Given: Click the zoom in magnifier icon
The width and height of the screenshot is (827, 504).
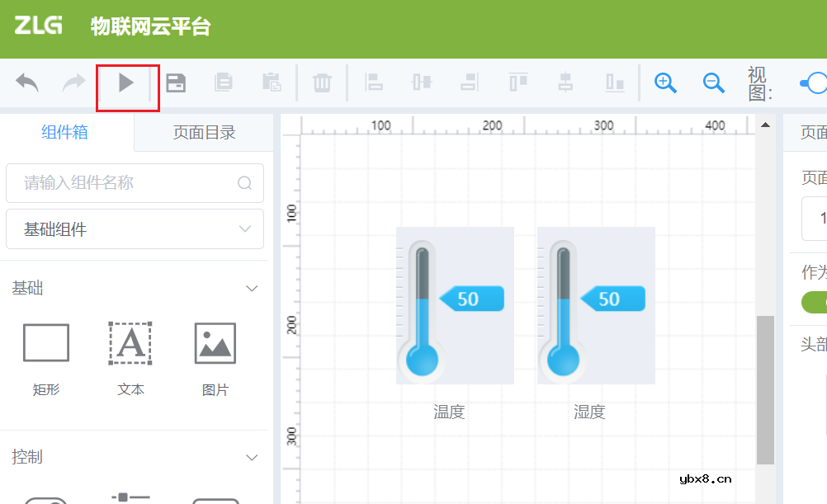Looking at the screenshot, I should click(x=665, y=82).
